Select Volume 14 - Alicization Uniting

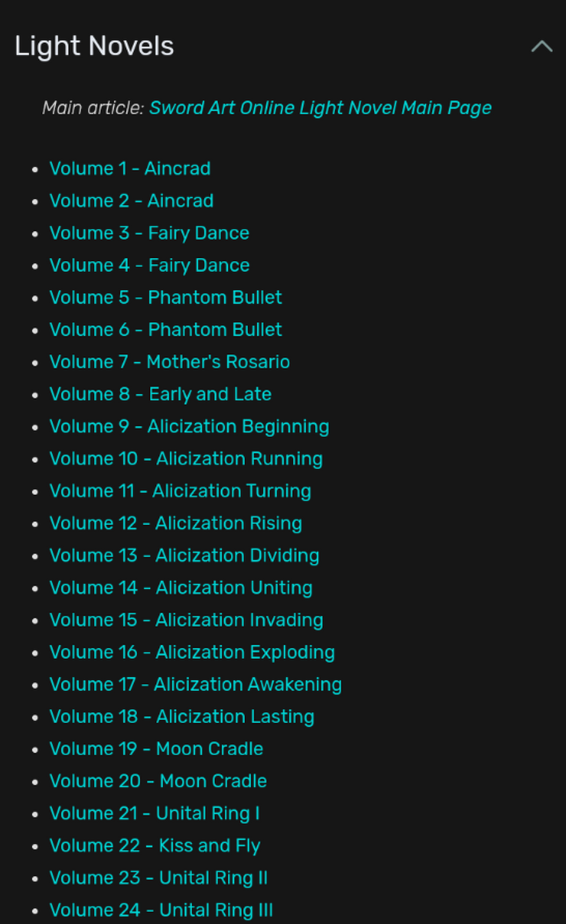(181, 588)
